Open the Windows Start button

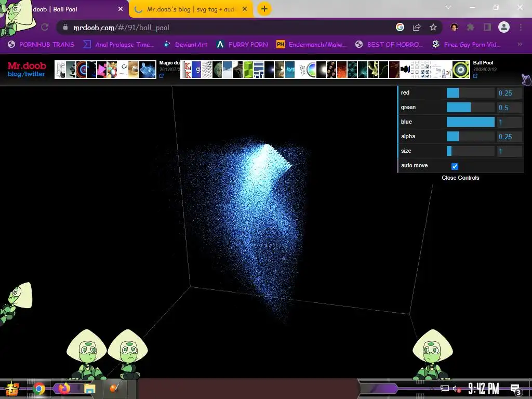tap(12, 389)
